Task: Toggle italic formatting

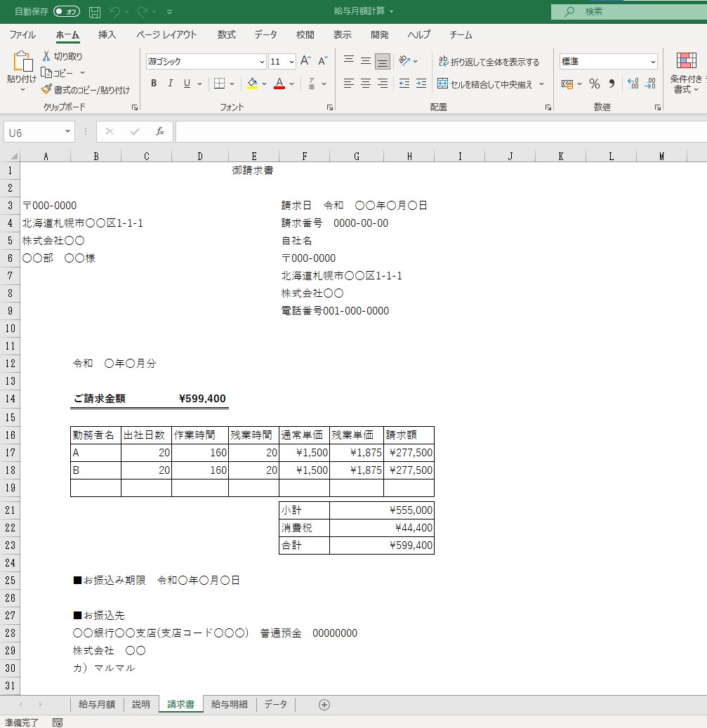Action: [x=171, y=84]
